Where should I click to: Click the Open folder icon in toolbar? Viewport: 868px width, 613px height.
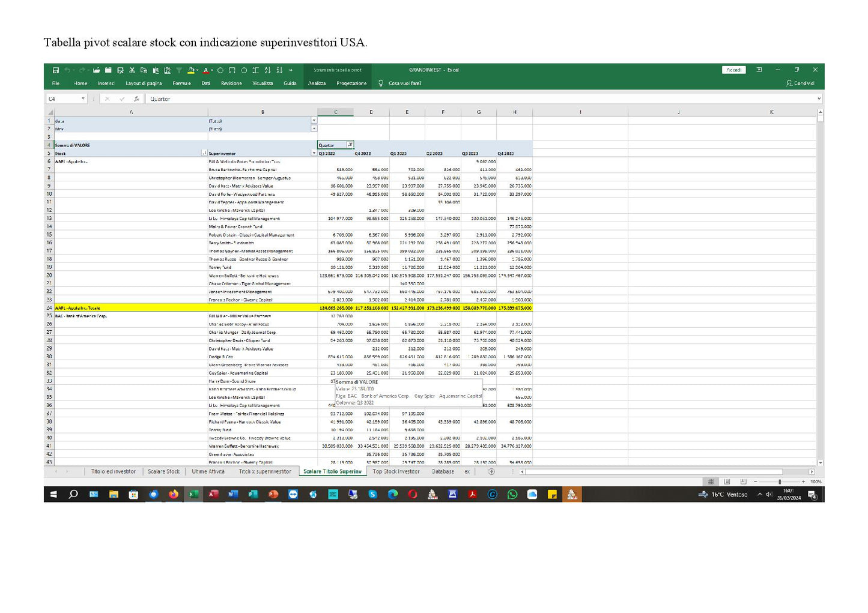click(x=97, y=70)
